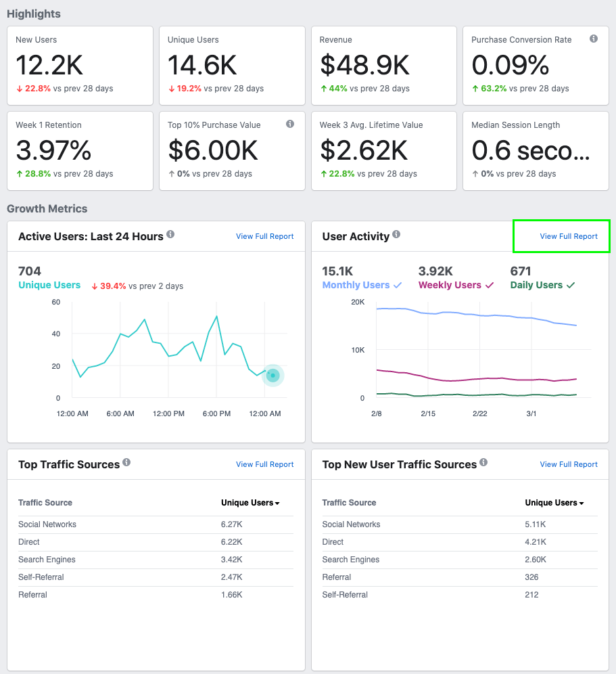Select the highlighted data point on the chart

click(273, 375)
